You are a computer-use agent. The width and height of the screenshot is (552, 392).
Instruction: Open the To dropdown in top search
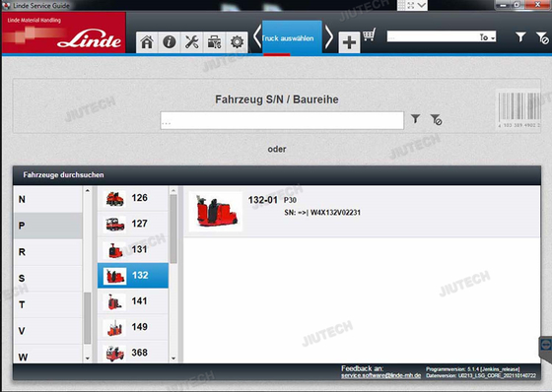click(487, 37)
